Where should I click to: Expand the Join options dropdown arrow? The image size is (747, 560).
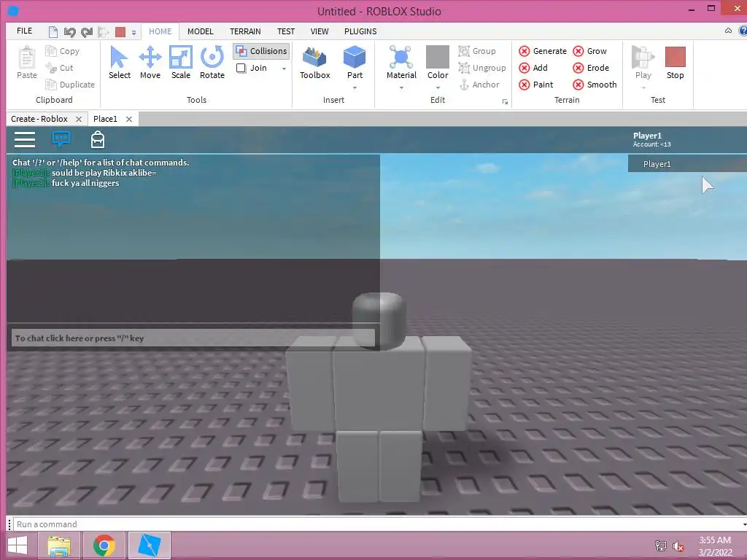(x=284, y=69)
